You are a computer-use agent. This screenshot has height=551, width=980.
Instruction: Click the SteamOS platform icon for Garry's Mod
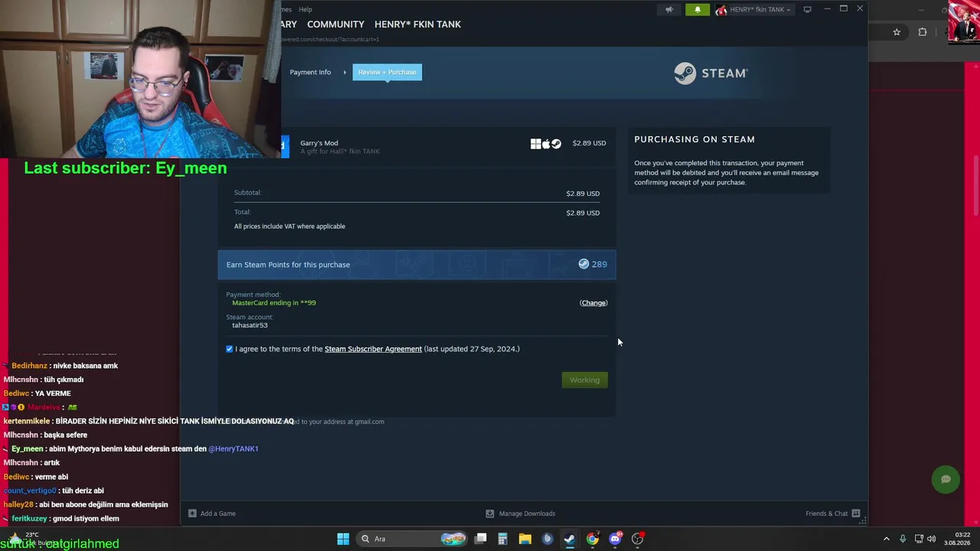(557, 143)
